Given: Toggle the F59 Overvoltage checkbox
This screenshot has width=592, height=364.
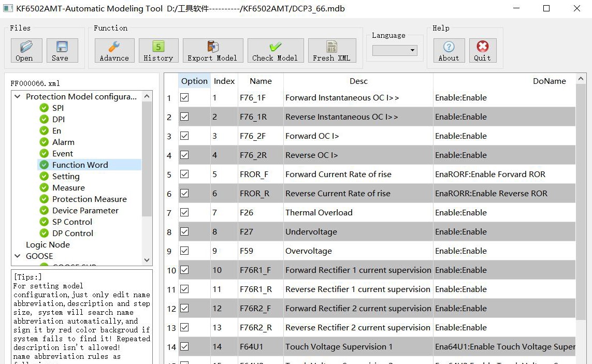Looking at the screenshot, I should click(184, 251).
